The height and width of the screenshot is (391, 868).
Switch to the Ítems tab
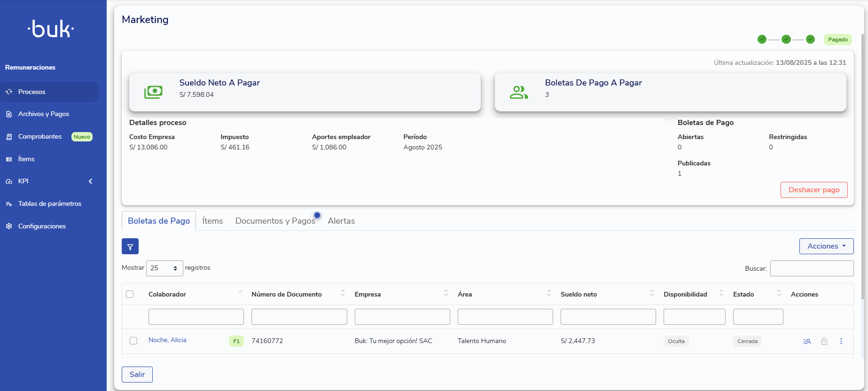[212, 221]
